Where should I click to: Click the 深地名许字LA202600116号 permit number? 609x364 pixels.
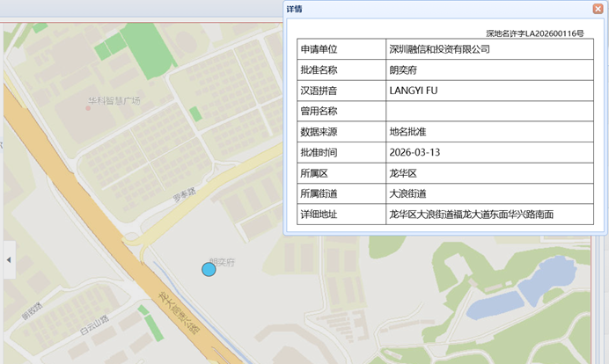[x=535, y=33]
